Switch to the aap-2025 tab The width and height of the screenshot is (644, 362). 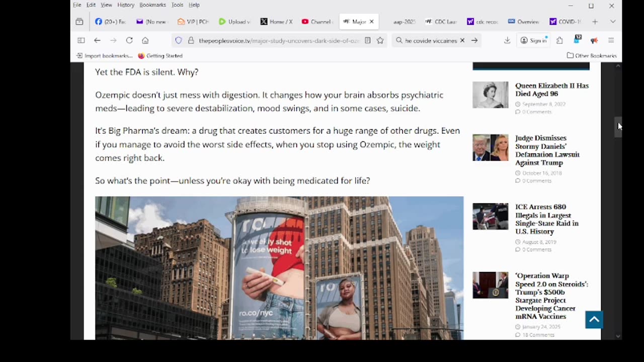click(404, 22)
